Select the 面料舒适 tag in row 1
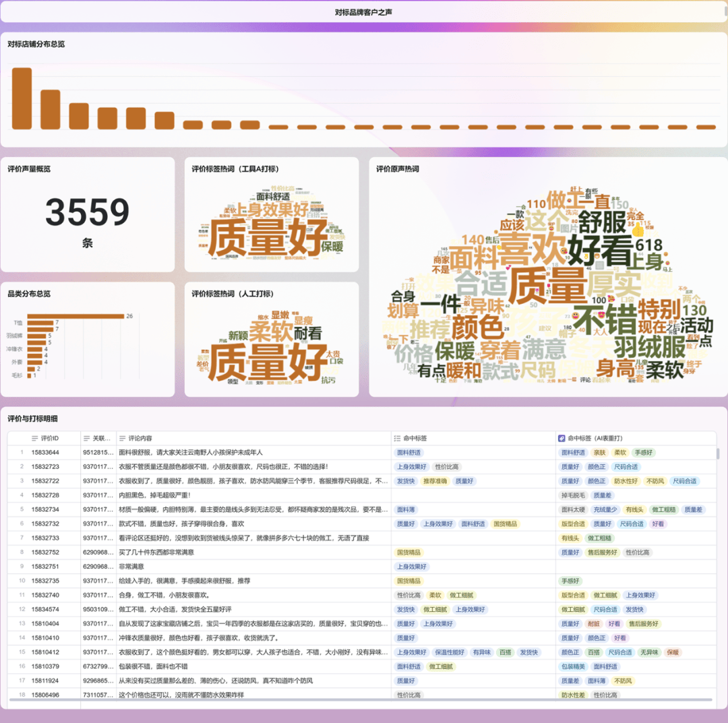This screenshot has height=723, width=728. point(408,453)
